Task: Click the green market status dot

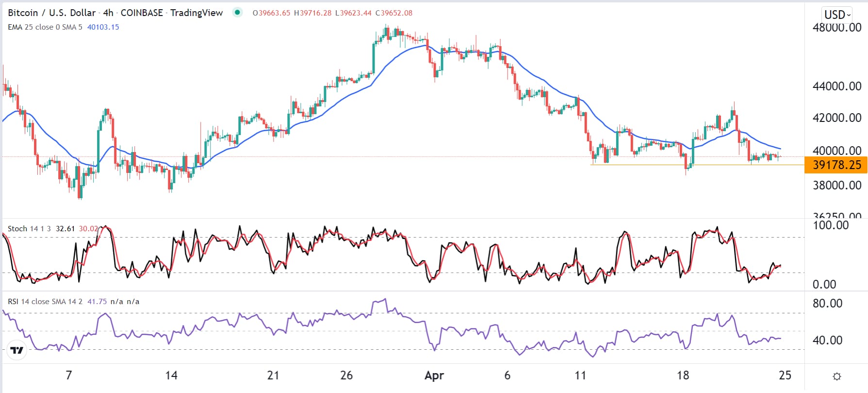Action: (x=237, y=13)
